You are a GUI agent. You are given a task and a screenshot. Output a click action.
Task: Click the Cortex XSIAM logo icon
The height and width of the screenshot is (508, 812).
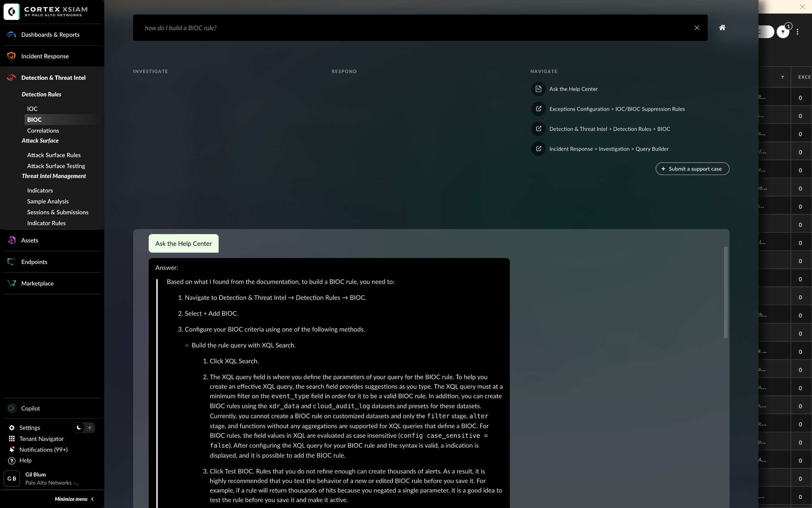pyautogui.click(x=11, y=11)
